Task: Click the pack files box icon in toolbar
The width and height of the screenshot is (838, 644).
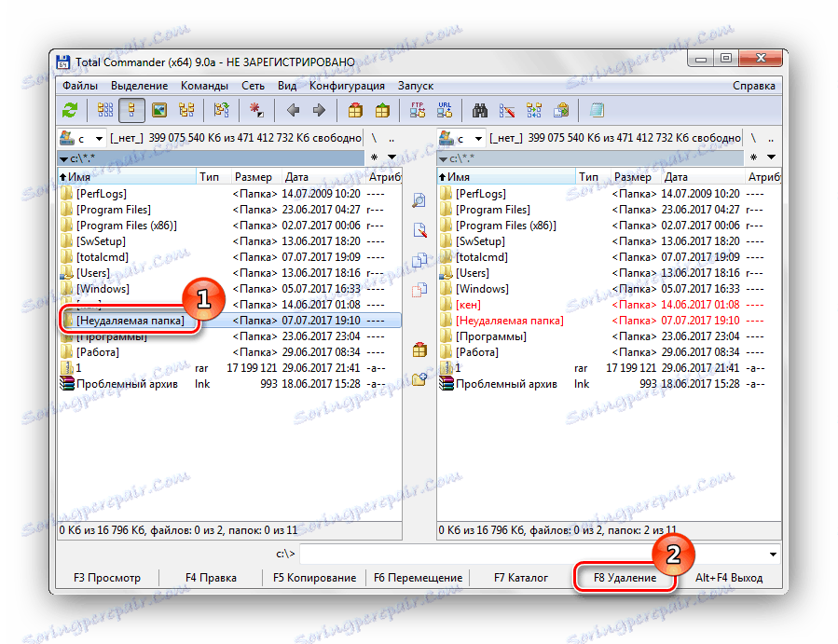Action: (355, 110)
